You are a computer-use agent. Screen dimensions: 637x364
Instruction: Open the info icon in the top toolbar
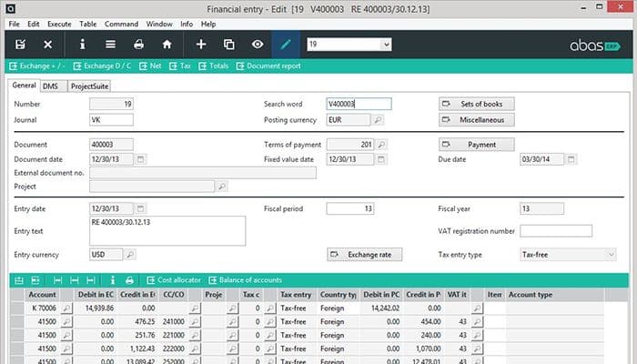(83, 44)
